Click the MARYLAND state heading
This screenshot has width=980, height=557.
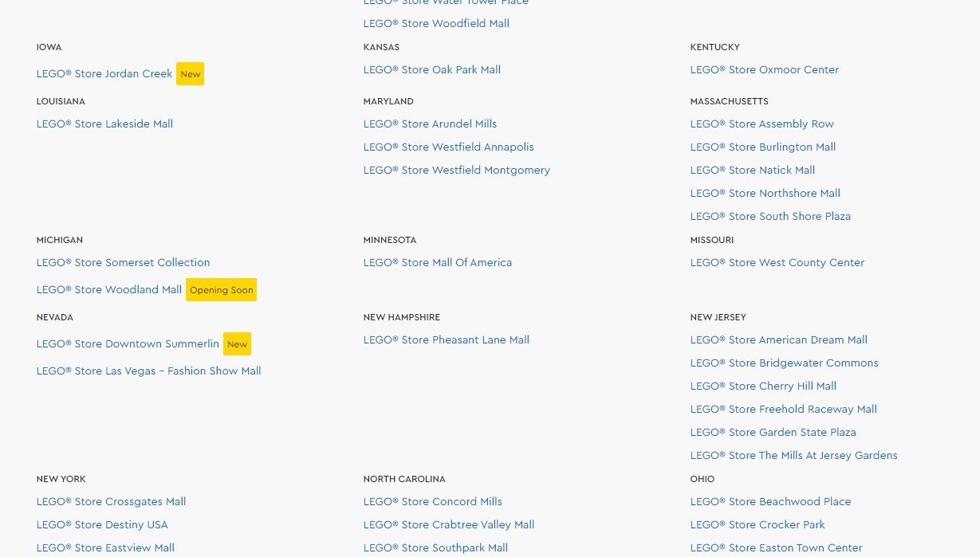(x=388, y=101)
